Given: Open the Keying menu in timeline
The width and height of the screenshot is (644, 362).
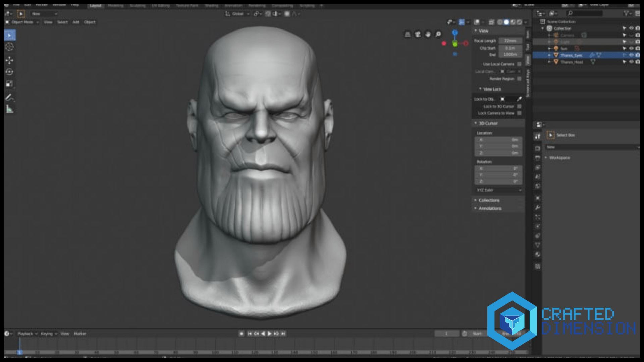Looking at the screenshot, I should click(49, 334).
